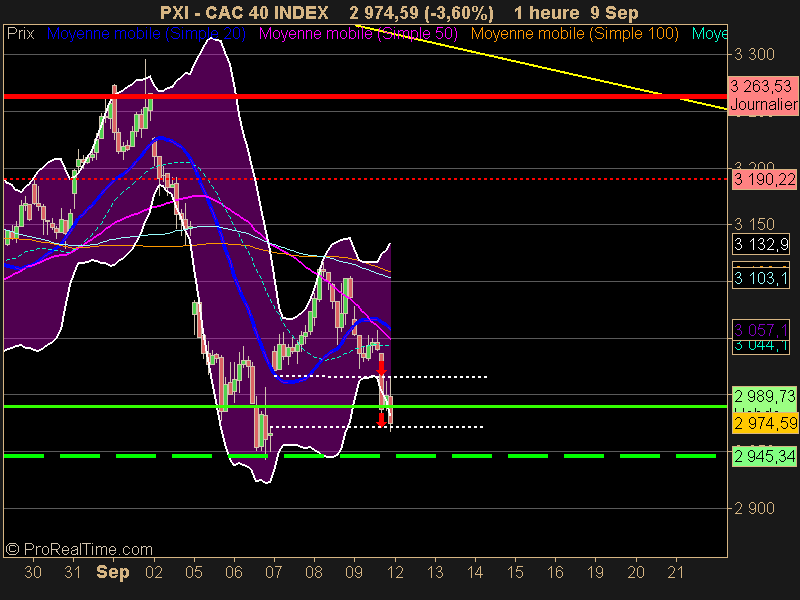Click date '19' on the time axis
Screen dimensions: 800x600
[x=595, y=572]
